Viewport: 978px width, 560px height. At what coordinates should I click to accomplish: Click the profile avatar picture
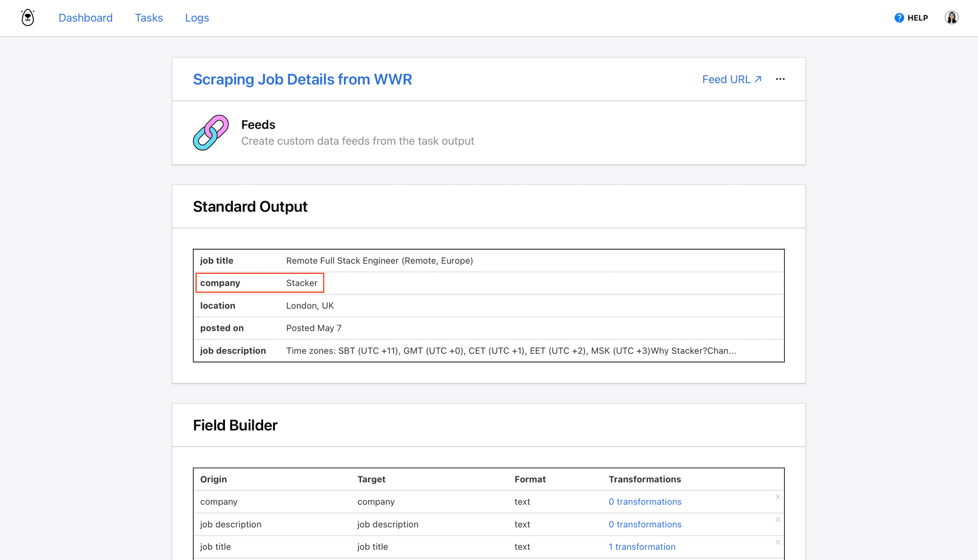(952, 17)
